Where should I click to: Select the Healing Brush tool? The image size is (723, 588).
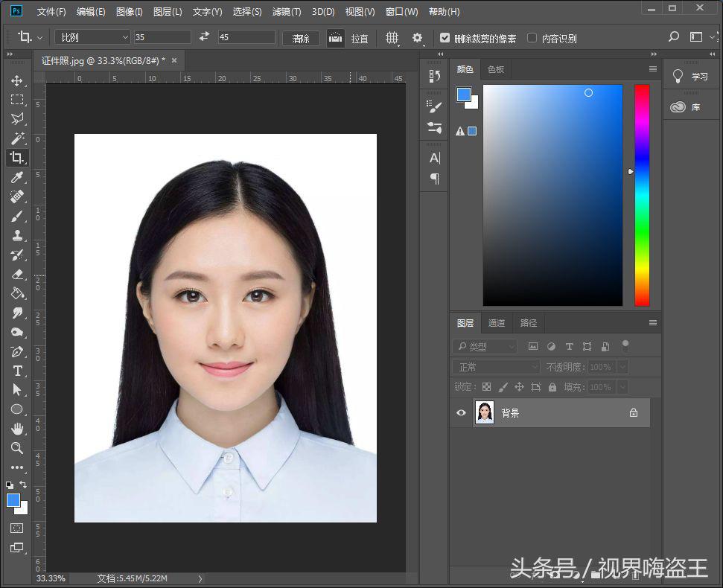17,196
